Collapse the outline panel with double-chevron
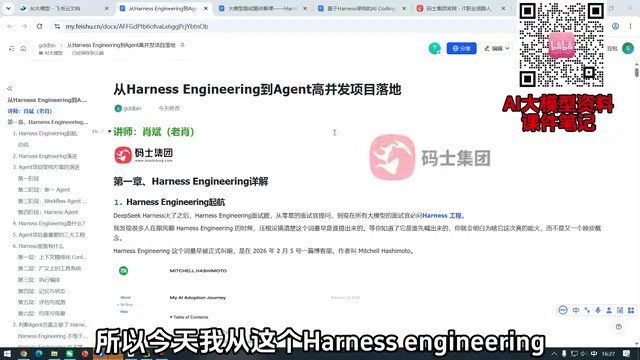The height and width of the screenshot is (360, 640). [9, 88]
